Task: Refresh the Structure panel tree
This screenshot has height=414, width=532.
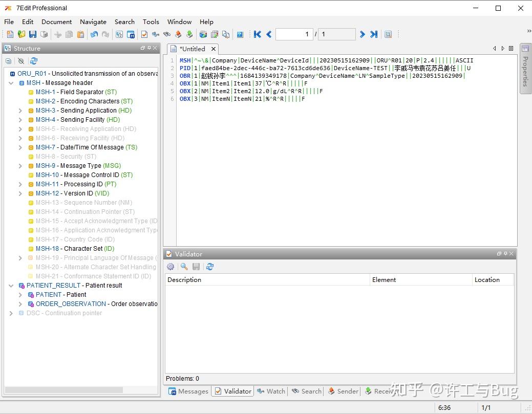Action: [x=34, y=61]
